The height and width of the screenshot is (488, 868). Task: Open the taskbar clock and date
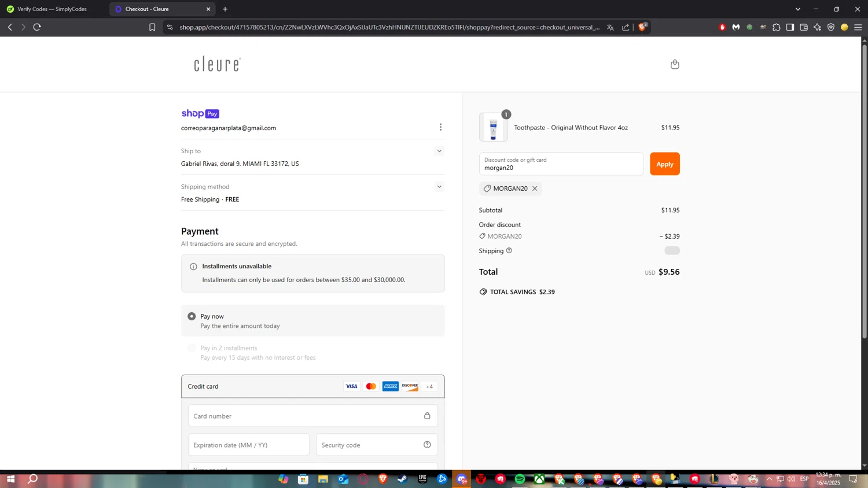tap(828, 479)
